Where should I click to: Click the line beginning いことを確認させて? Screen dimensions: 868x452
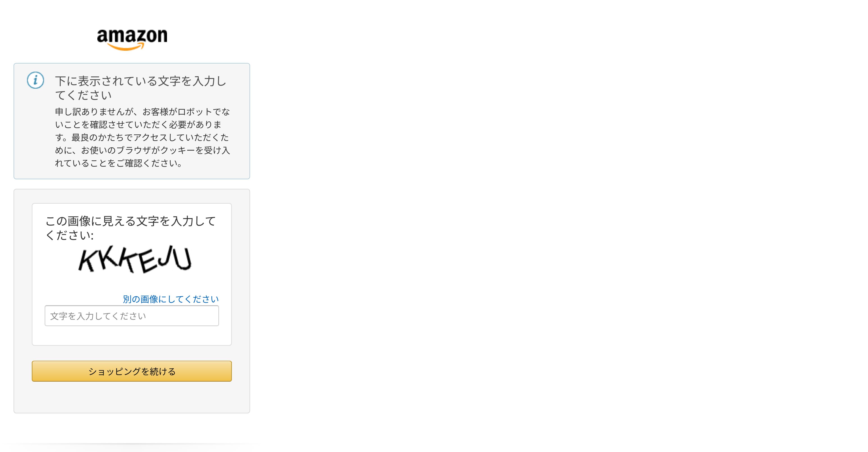[138, 125]
